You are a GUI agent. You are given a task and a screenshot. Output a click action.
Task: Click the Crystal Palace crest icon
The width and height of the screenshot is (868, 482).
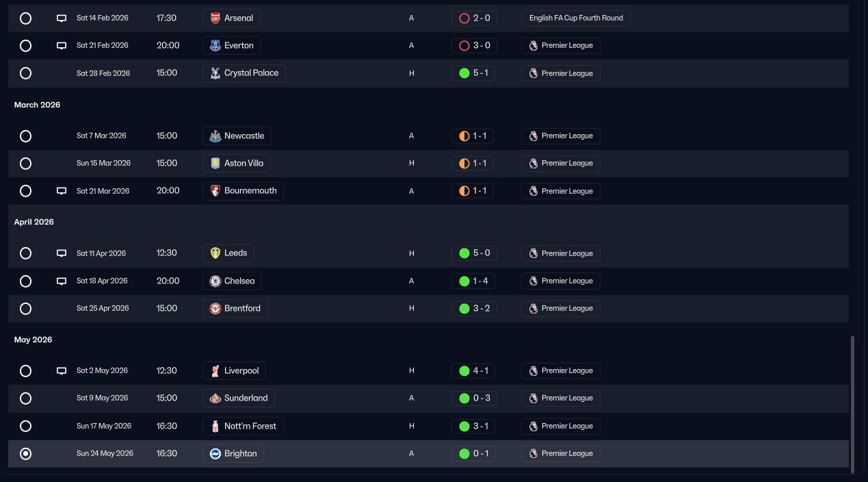coord(215,73)
